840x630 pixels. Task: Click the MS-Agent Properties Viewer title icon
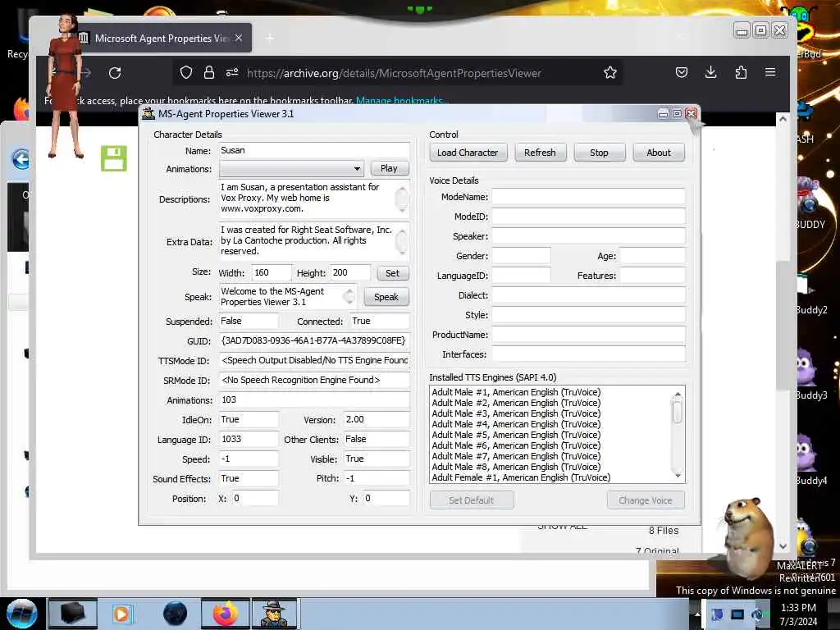pos(148,113)
